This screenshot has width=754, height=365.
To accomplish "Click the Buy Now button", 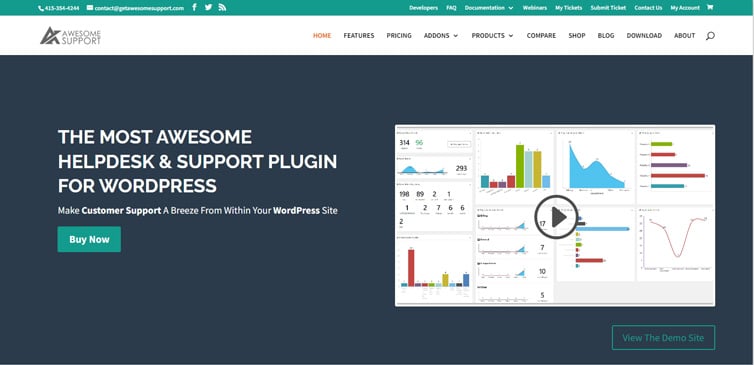I will coord(89,239).
